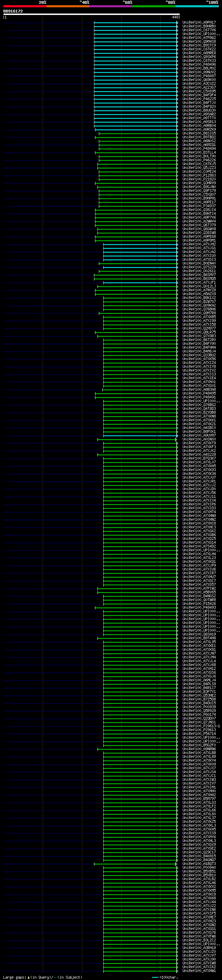This screenshot has height=980, width=222.
Task: Click the UniRef100_B6SIG5 label
Action: pyautogui.click(x=199, y=133)
